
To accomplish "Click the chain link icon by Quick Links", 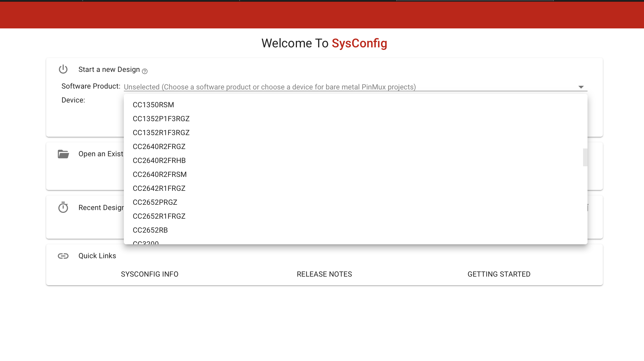I will 63,256.
